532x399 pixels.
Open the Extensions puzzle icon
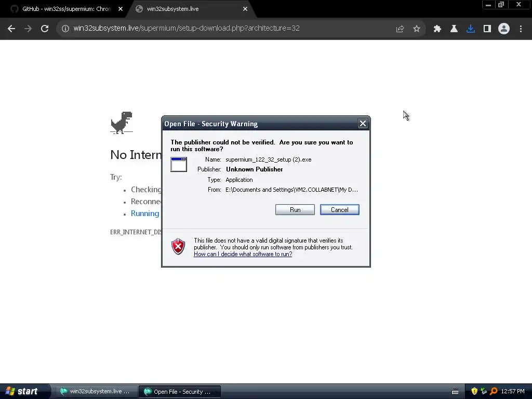[x=437, y=29]
